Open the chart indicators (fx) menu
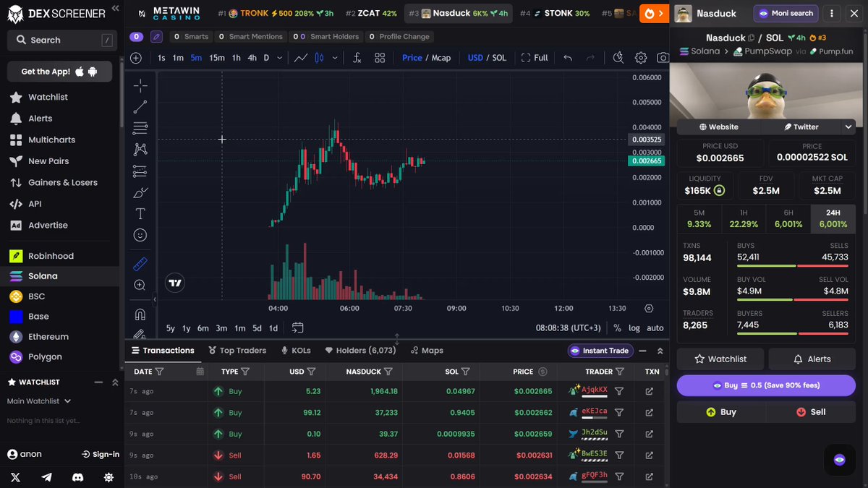The width and height of the screenshot is (868, 488). click(x=357, y=58)
